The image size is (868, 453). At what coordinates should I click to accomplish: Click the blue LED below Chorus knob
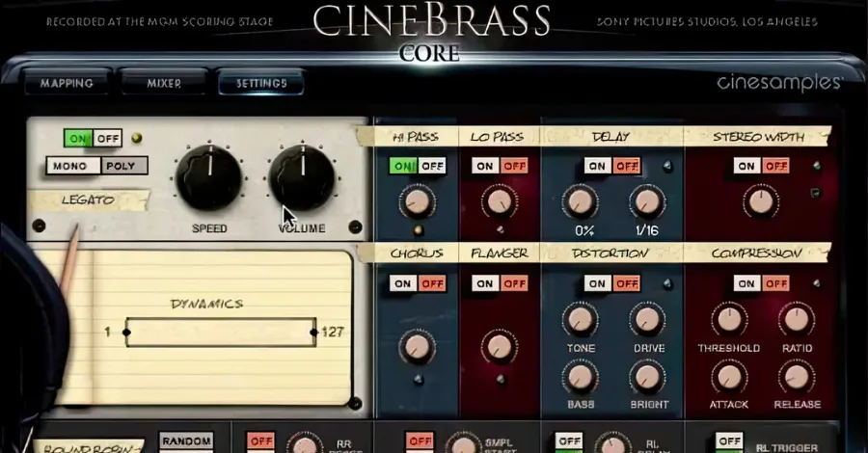(419, 380)
